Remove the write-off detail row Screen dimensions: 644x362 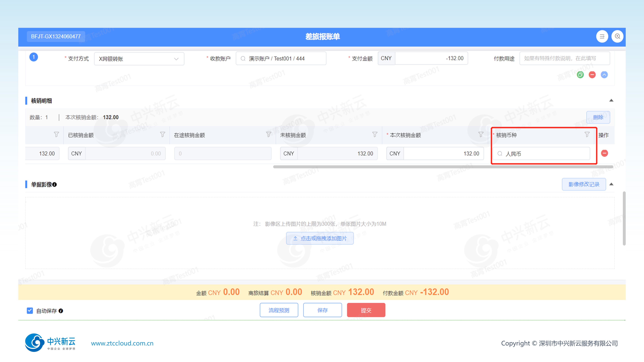(x=604, y=153)
